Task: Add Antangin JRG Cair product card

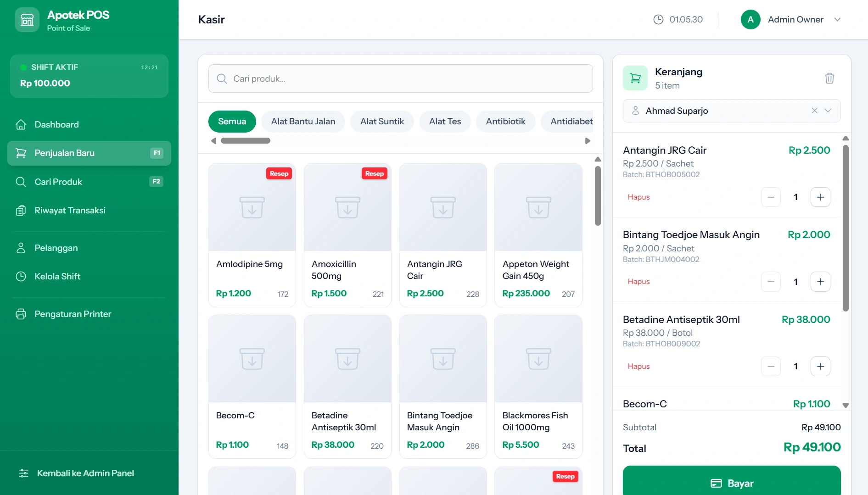Action: [x=443, y=235]
